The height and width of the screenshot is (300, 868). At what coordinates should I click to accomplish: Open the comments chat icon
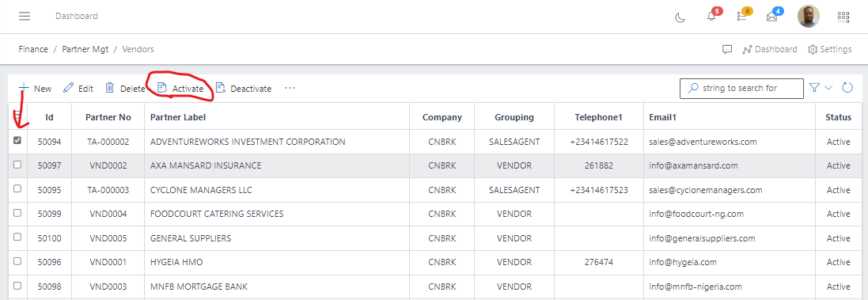click(727, 49)
